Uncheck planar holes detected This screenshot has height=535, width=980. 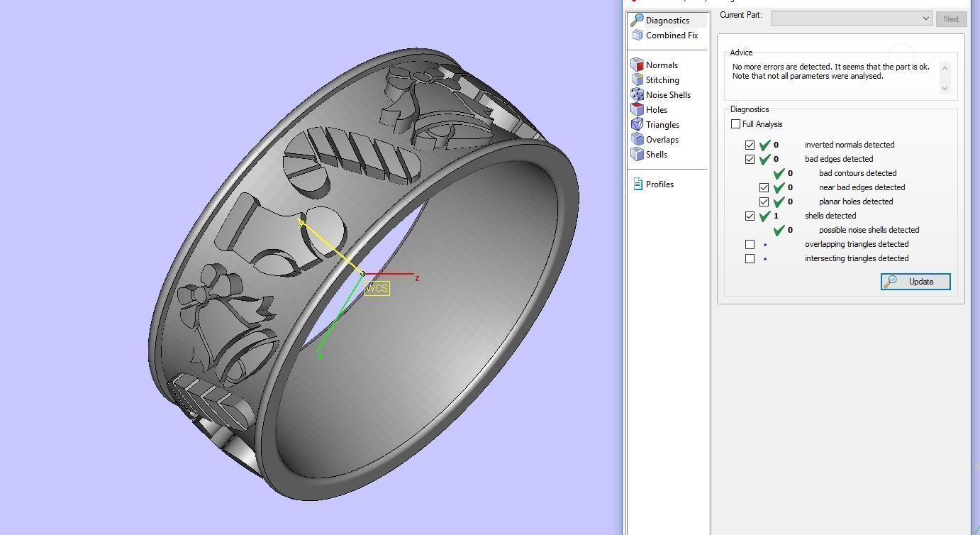point(764,202)
